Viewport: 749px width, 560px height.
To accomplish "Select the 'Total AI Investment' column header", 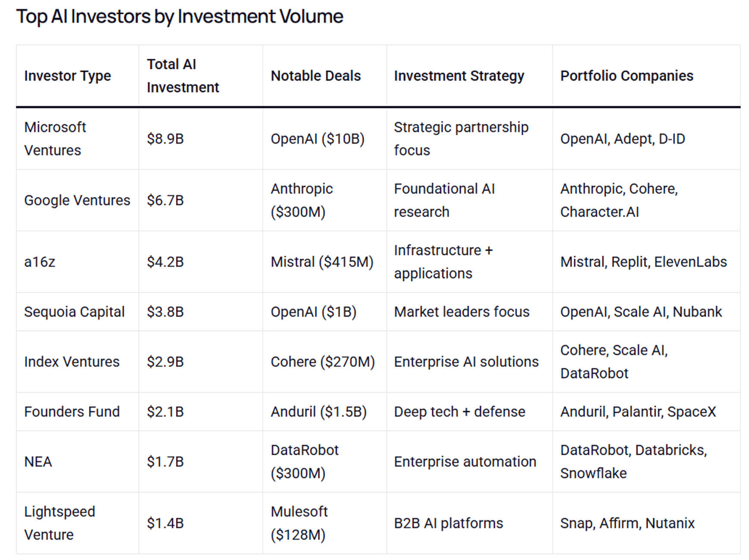I will [x=183, y=76].
